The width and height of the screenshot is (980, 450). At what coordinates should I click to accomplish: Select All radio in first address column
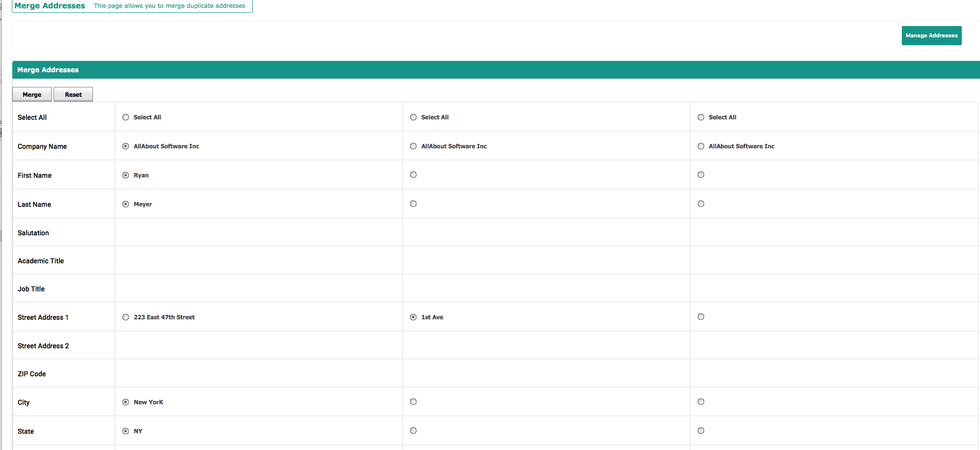(126, 117)
